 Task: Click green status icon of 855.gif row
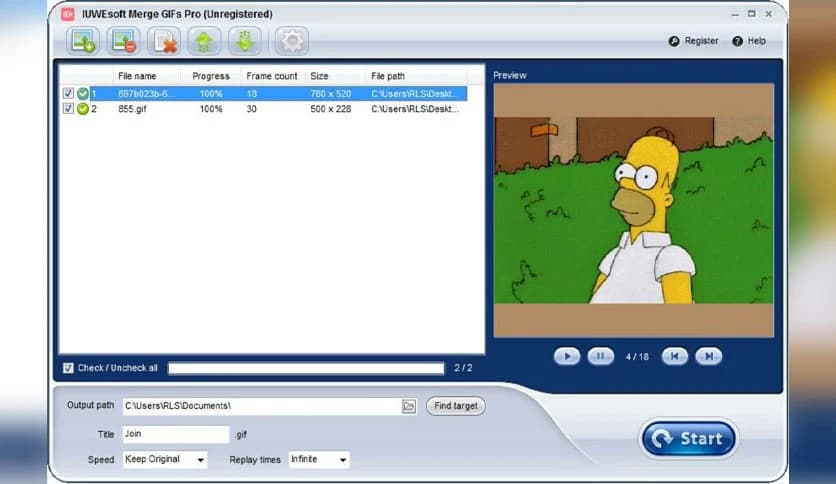coord(83,109)
